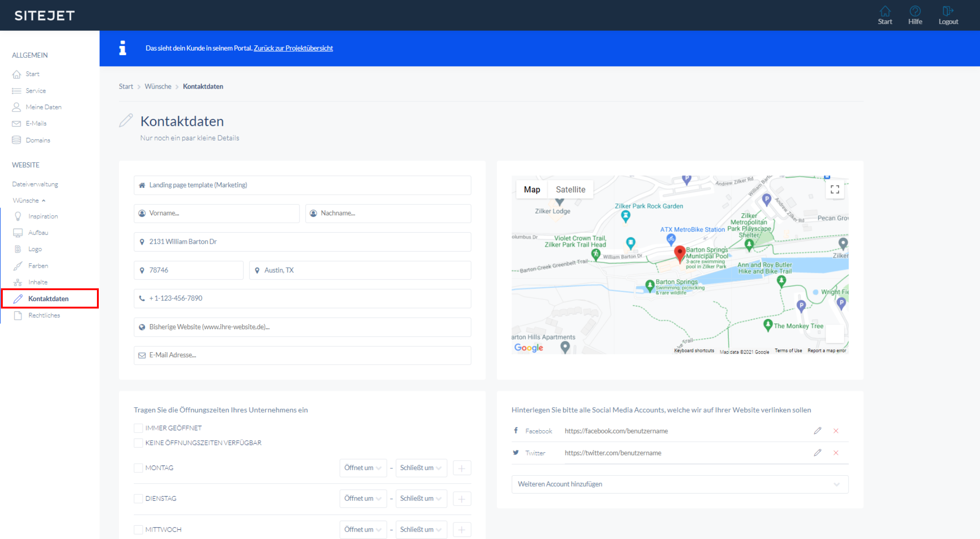Enable the Immer geöffnet checkbox
This screenshot has height=539, width=980.
click(x=138, y=428)
